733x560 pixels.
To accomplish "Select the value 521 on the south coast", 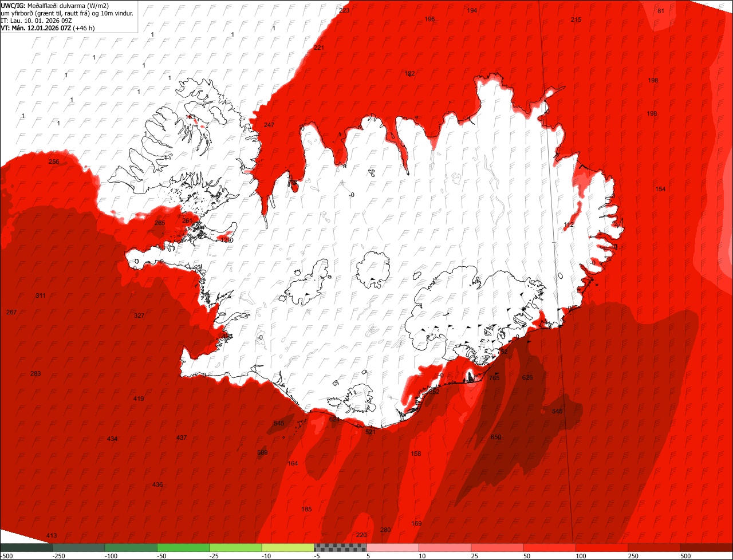I will (x=371, y=432).
